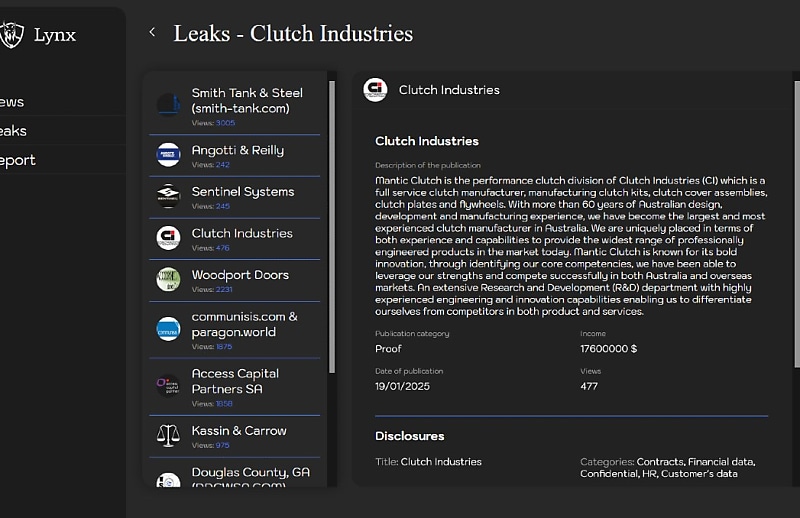The height and width of the screenshot is (518, 800).
Task: Click the communisis.com logo icon
Action: 168,329
